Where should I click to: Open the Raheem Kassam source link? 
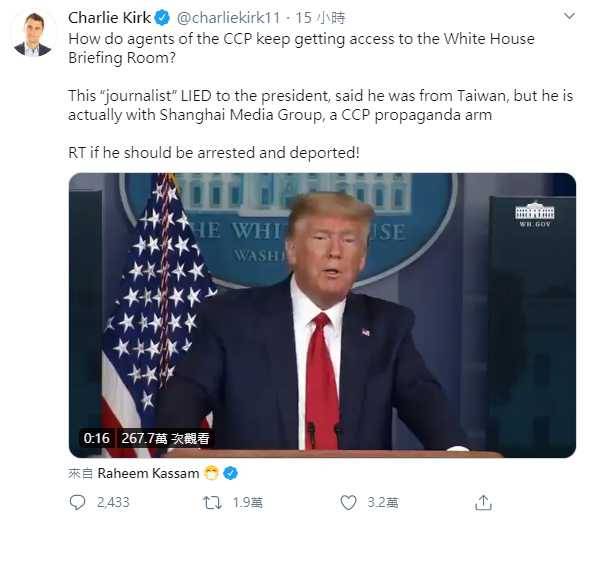[x=148, y=473]
